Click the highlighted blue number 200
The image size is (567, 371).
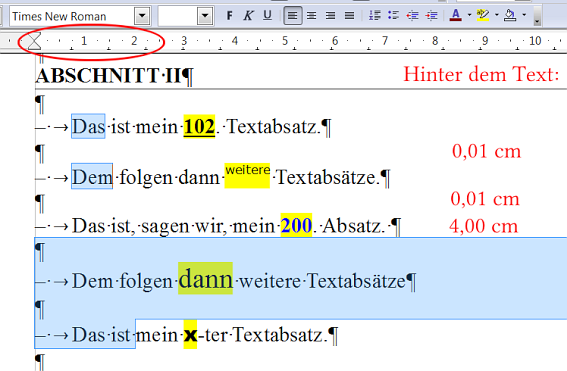tap(296, 226)
